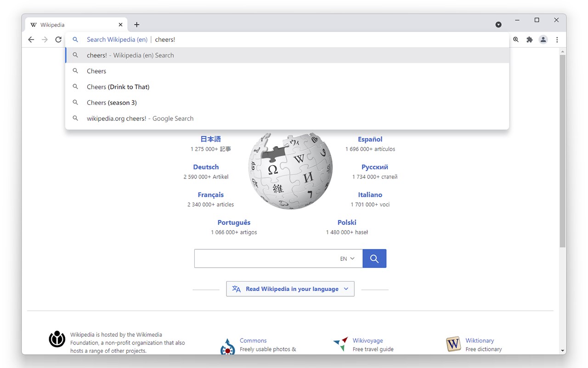588x368 pixels.
Task: Choose the 'Cheers' suggestion
Action: (287, 71)
